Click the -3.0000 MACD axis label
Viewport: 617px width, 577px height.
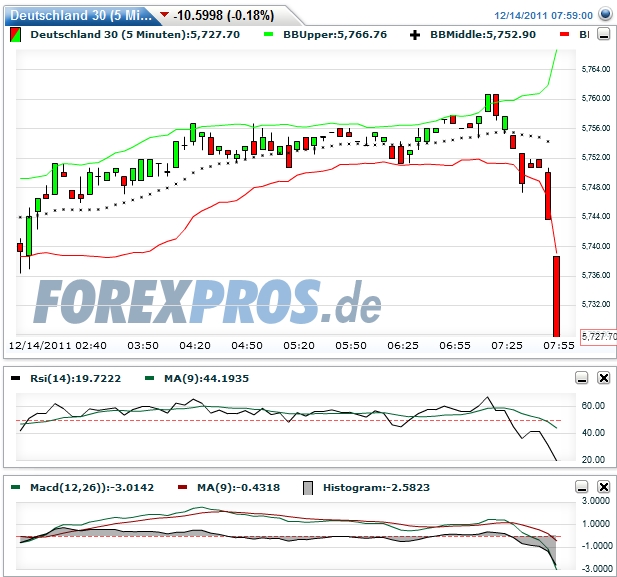(597, 569)
